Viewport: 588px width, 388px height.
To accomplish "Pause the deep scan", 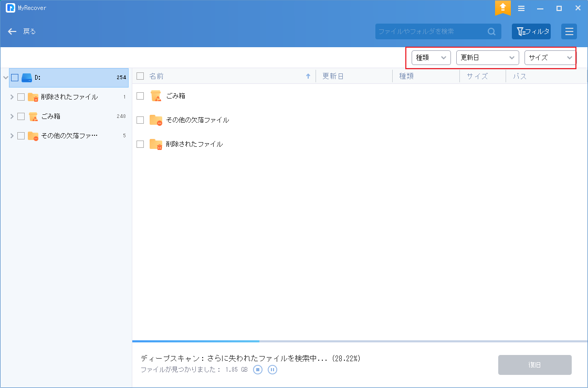I will tap(272, 370).
